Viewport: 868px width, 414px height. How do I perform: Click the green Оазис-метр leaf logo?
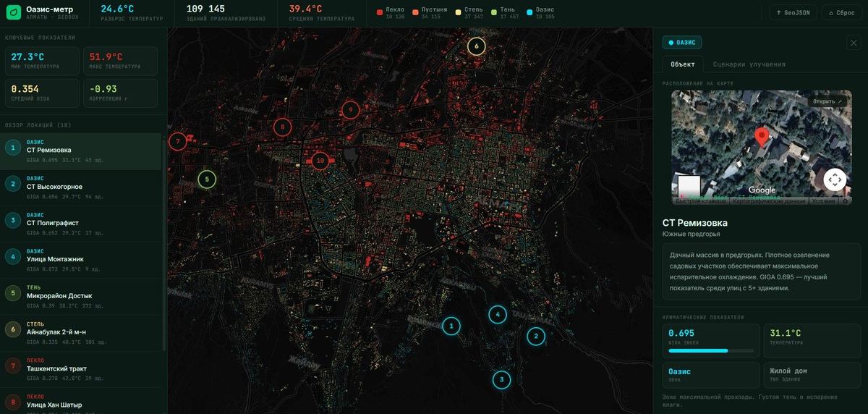tap(13, 12)
